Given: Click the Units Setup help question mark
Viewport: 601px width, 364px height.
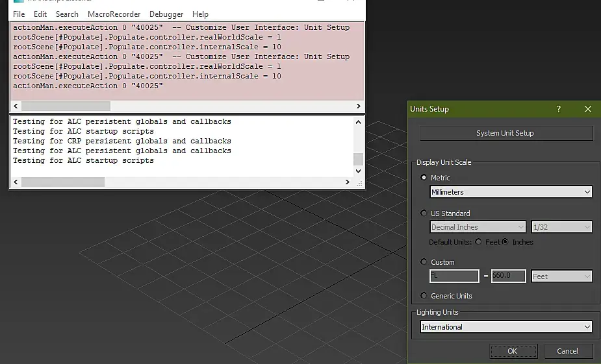Looking at the screenshot, I should [559, 109].
